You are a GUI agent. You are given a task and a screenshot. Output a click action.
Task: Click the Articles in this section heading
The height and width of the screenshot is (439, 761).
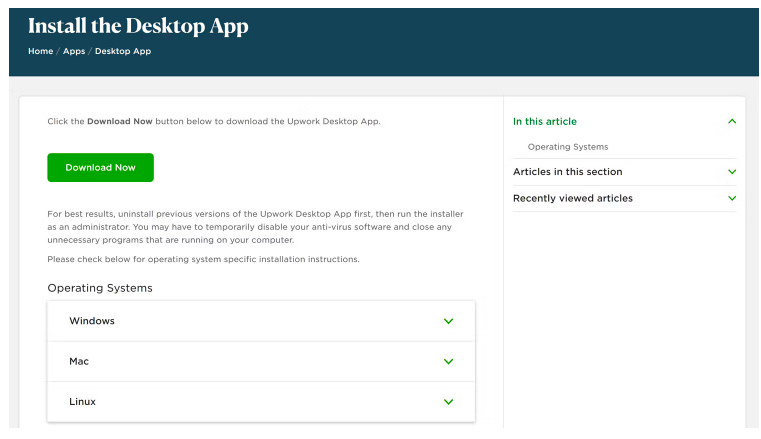567,172
